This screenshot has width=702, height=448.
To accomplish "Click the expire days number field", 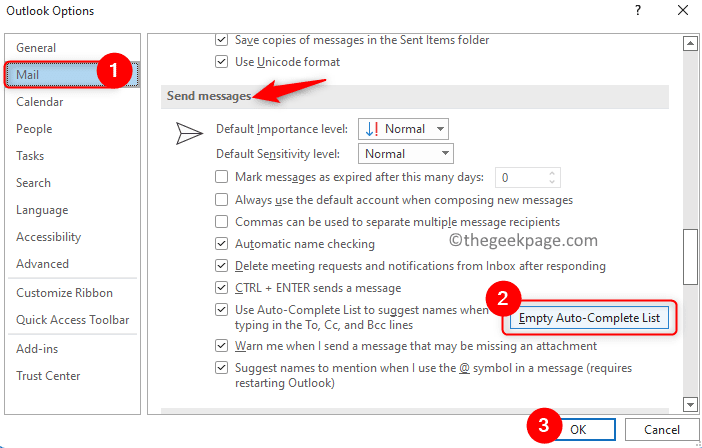I will coord(522,178).
